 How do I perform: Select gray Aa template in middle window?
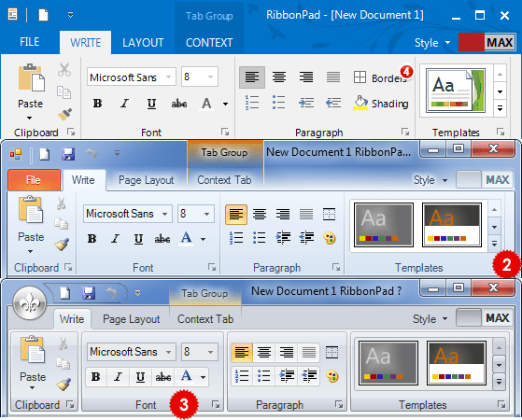click(384, 225)
